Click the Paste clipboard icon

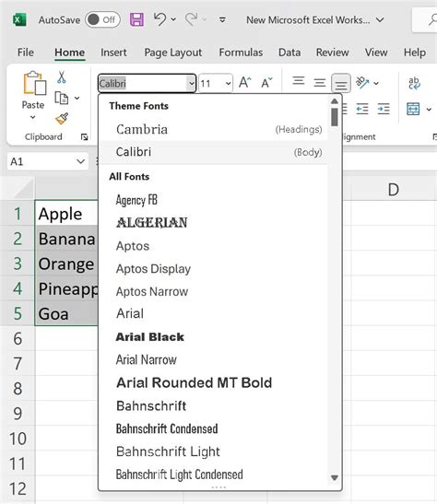pos(34,84)
